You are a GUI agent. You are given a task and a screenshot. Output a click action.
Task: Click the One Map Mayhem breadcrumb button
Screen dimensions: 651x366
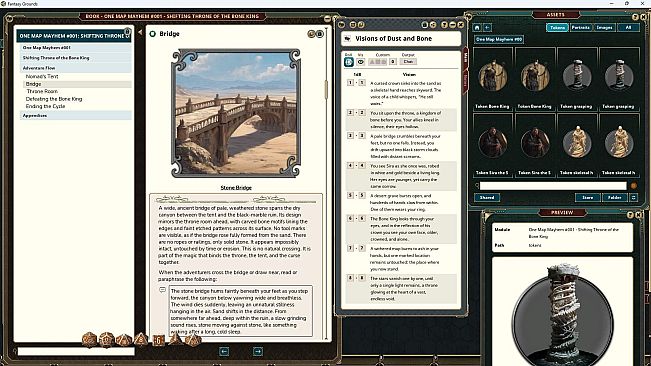coord(499,39)
